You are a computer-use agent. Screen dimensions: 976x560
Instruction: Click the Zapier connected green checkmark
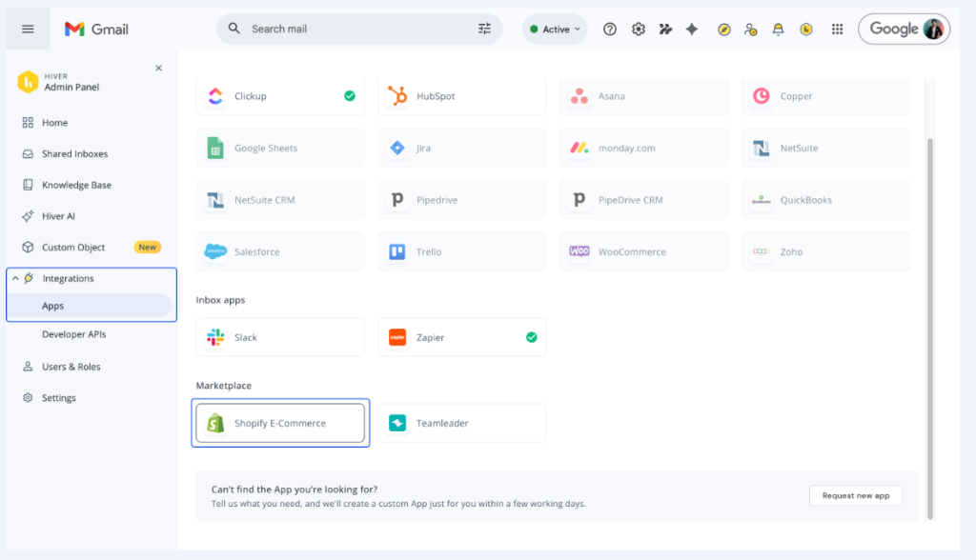(532, 337)
